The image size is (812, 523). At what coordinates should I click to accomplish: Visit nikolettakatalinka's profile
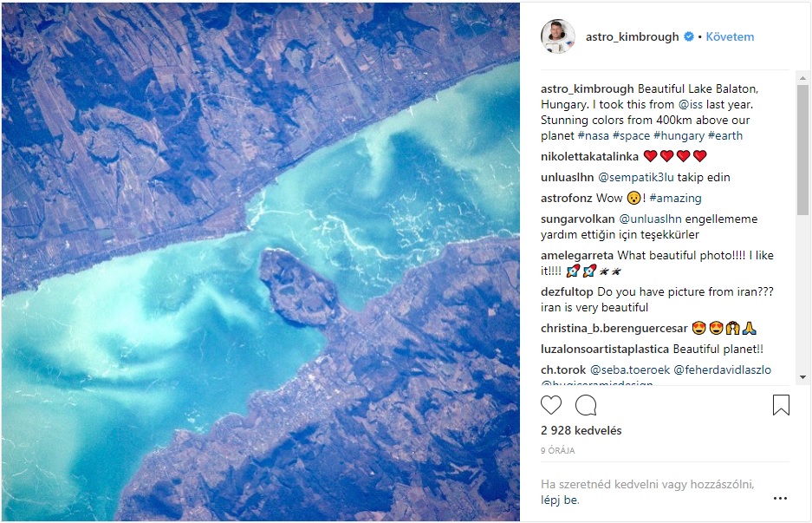pyautogui.click(x=589, y=156)
